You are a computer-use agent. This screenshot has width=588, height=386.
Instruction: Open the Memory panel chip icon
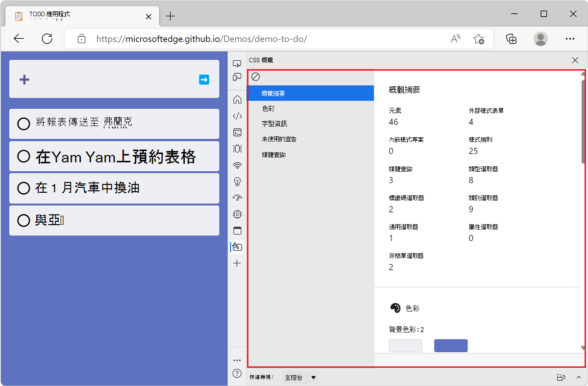pyautogui.click(x=237, y=214)
